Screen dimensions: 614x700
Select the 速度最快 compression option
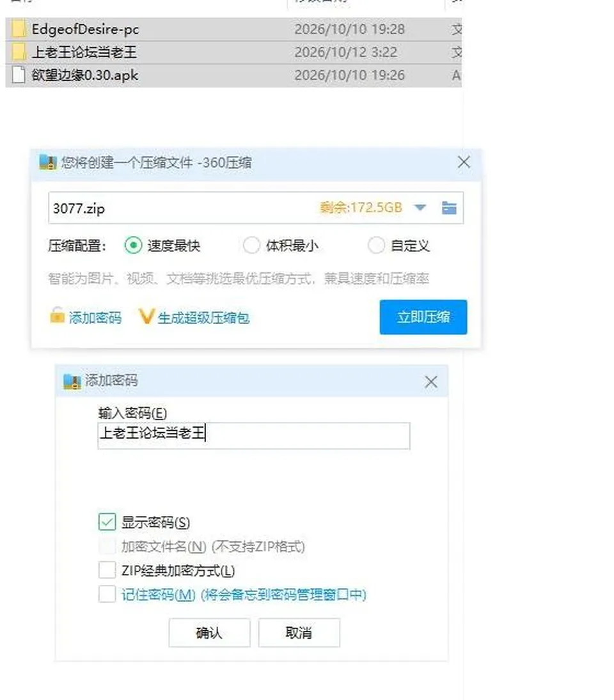pyautogui.click(x=133, y=245)
